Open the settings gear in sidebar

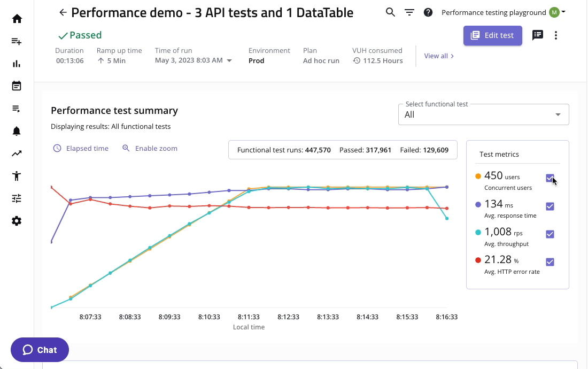point(17,221)
